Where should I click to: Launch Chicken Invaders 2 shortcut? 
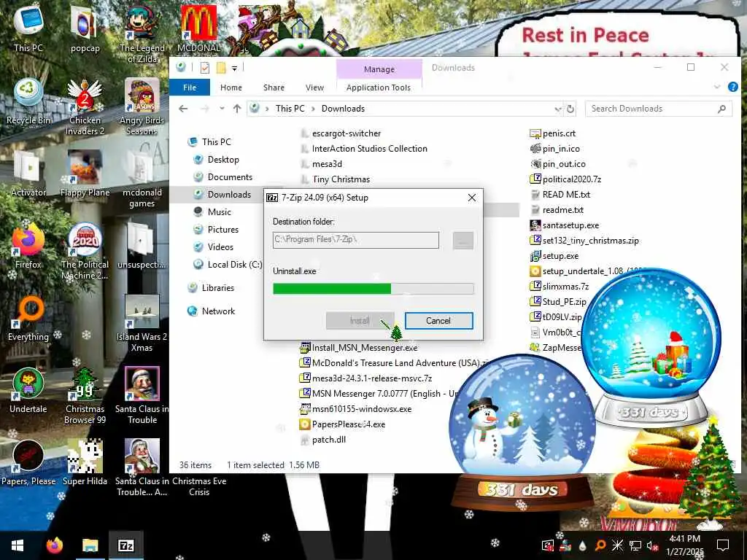(x=85, y=106)
